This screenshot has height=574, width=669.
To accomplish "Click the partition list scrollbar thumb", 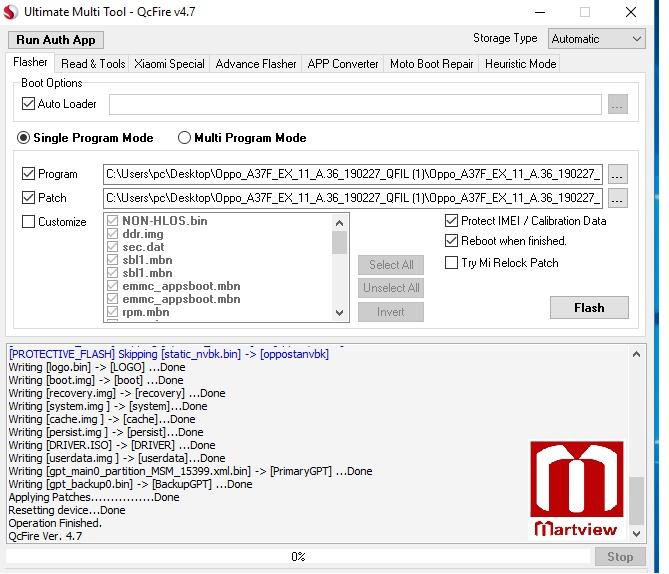I will pyautogui.click(x=339, y=242).
